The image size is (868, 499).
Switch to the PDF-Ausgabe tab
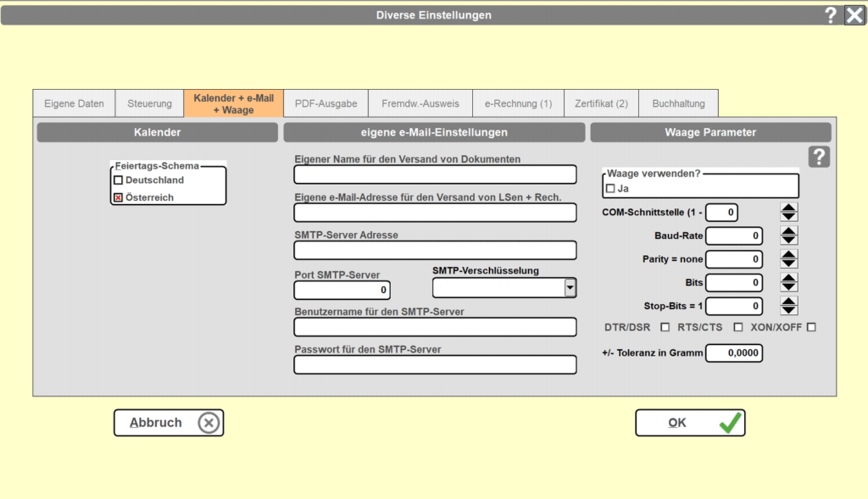(325, 103)
